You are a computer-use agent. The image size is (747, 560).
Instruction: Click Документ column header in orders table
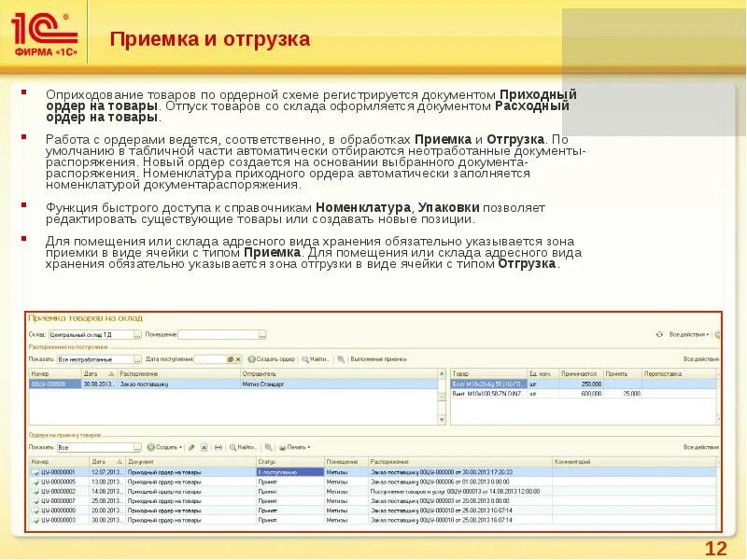191,462
